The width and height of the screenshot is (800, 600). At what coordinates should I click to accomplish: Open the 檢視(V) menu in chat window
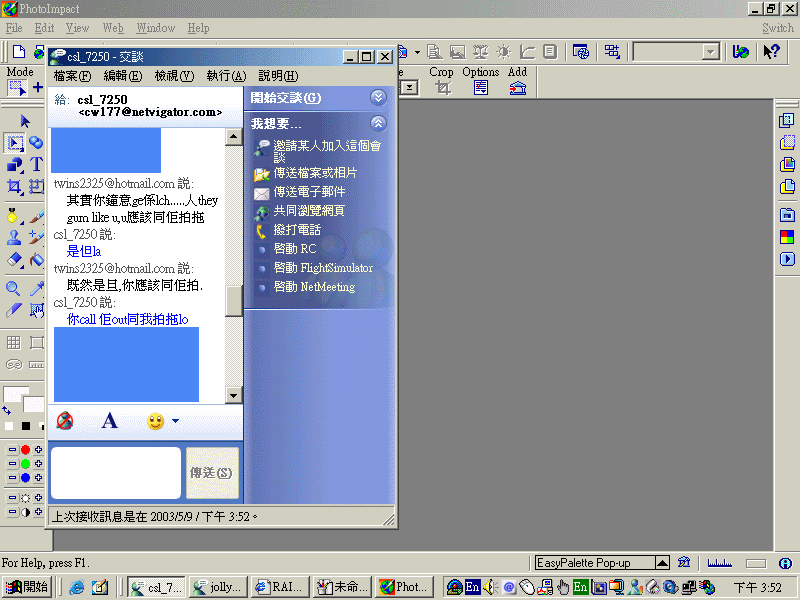click(174, 77)
